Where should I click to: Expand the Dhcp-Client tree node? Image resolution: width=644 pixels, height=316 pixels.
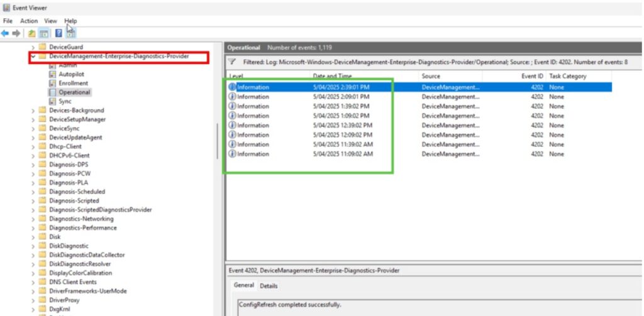(33, 146)
